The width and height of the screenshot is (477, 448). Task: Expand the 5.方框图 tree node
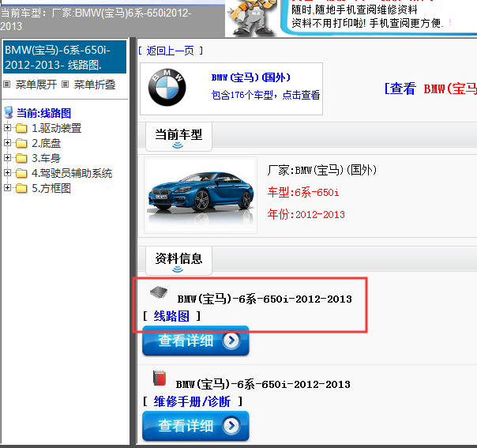pyautogui.click(x=7, y=188)
